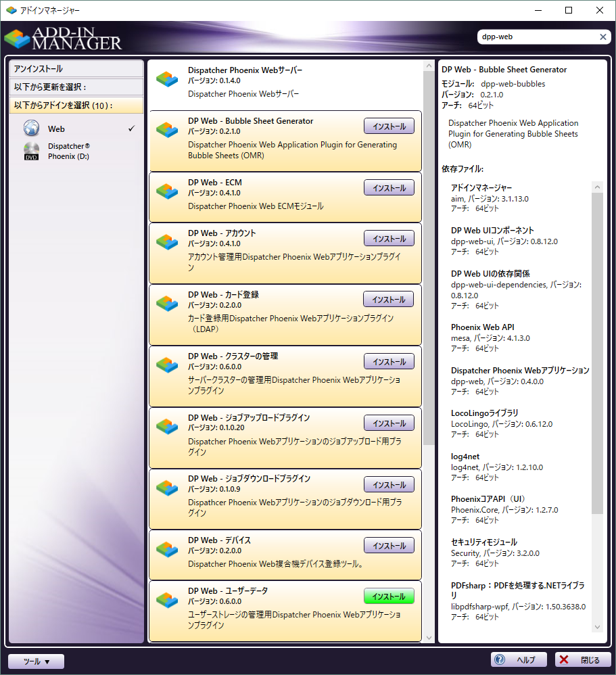Install the DP Web - クラスターの管理 add-in
The image size is (616, 675).
pos(389,362)
